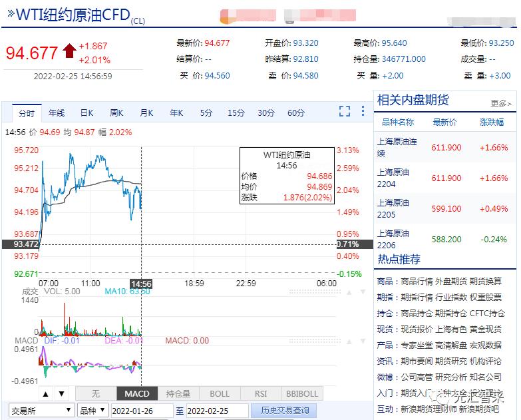The image size is (521, 420).
Task: Open the 上海原油2204 futures link
Action: click(x=393, y=178)
